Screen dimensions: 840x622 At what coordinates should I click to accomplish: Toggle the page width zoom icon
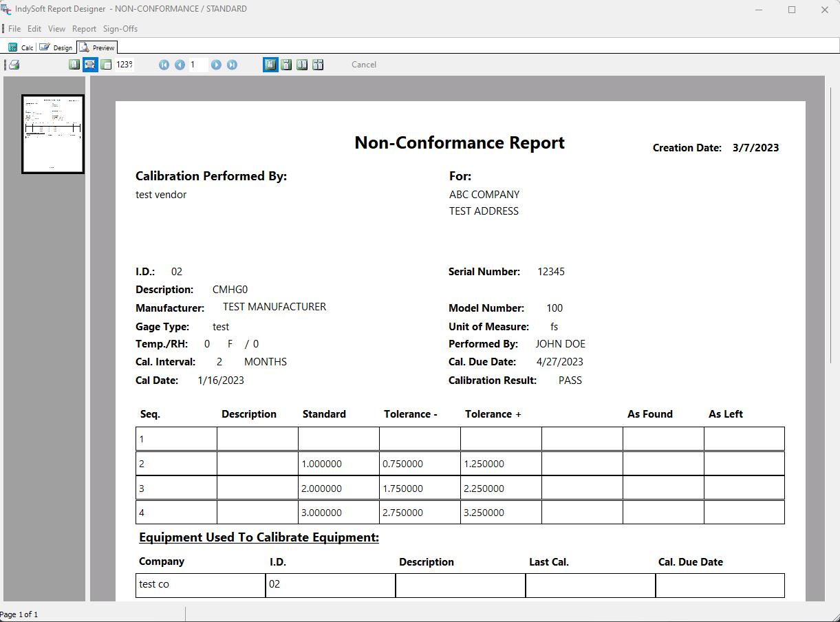pos(89,65)
